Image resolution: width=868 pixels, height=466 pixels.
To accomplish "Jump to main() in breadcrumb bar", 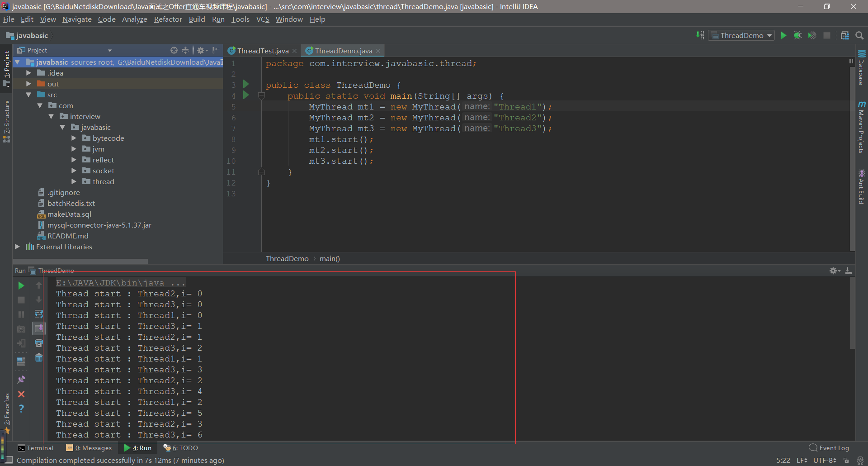I will pos(329,258).
